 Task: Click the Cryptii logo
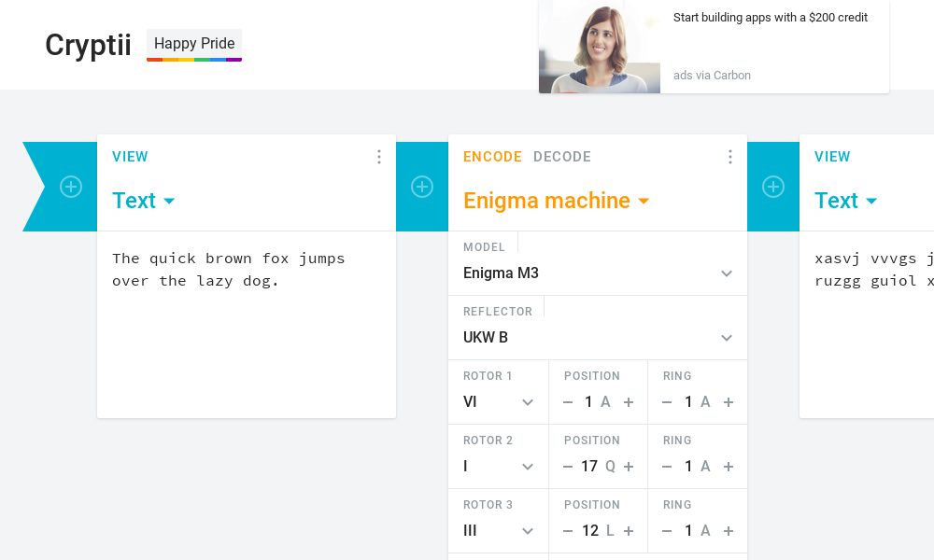pos(88,45)
